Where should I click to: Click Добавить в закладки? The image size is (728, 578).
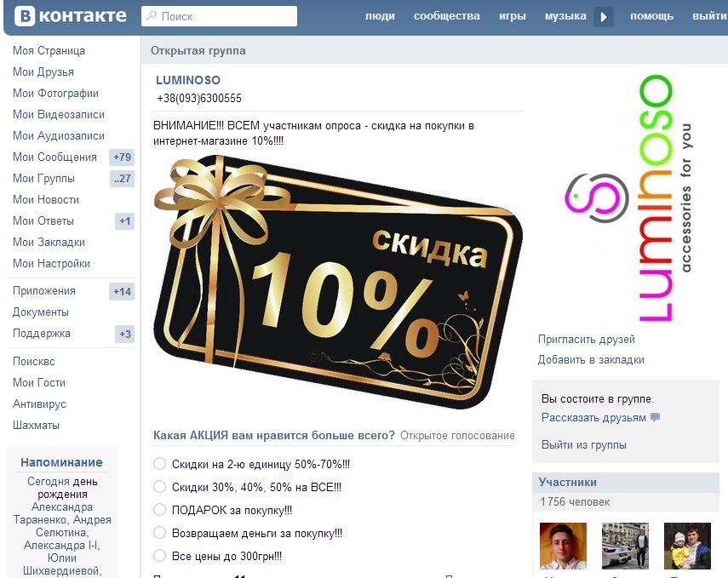pos(591,360)
